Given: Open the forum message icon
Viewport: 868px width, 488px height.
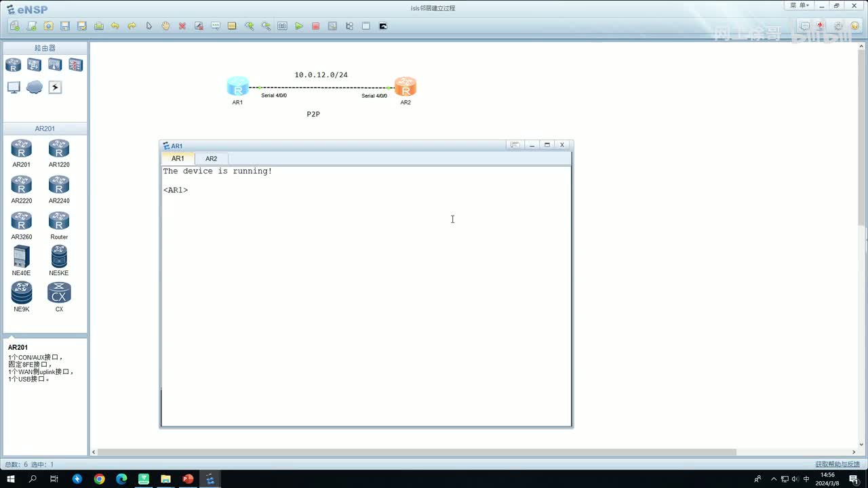Looking at the screenshot, I should pos(805,26).
